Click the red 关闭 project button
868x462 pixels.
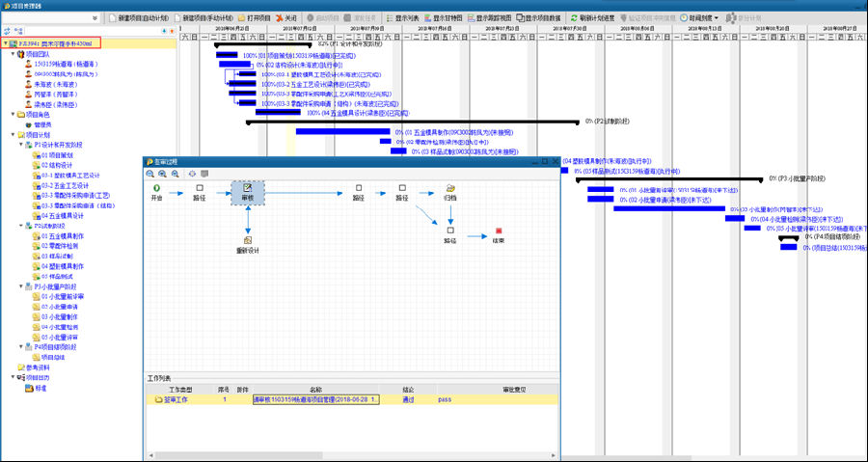pos(284,18)
